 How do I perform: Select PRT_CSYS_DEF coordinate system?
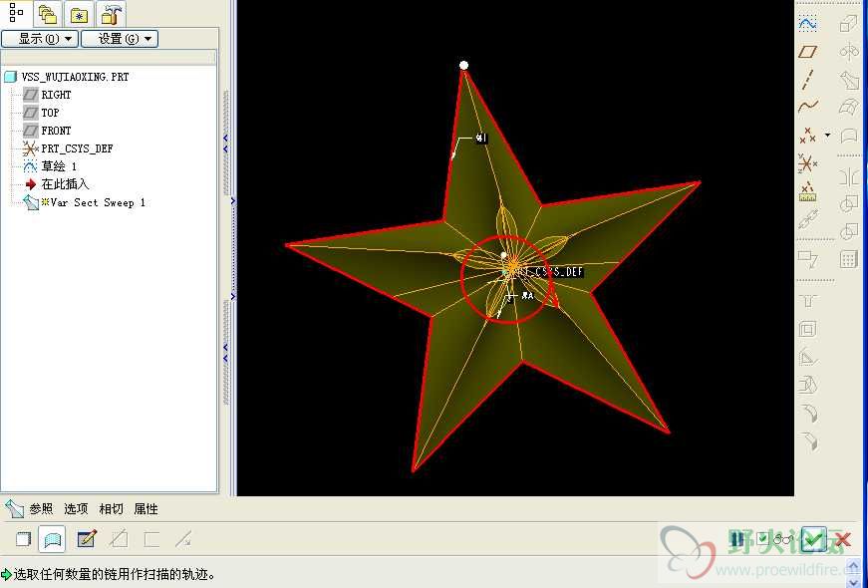[x=68, y=148]
